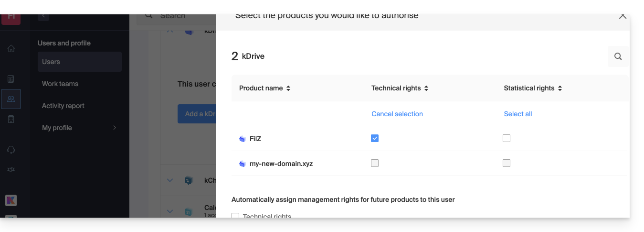Click the search icon in kDrive header
This screenshot has height=232, width=644.
click(x=618, y=56)
